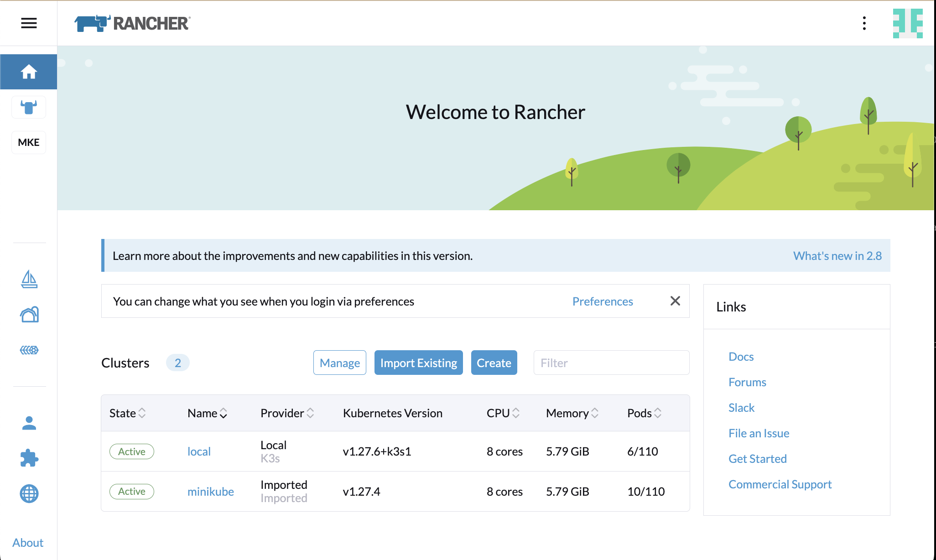
Task: Open the Slack link
Action: pos(741,408)
